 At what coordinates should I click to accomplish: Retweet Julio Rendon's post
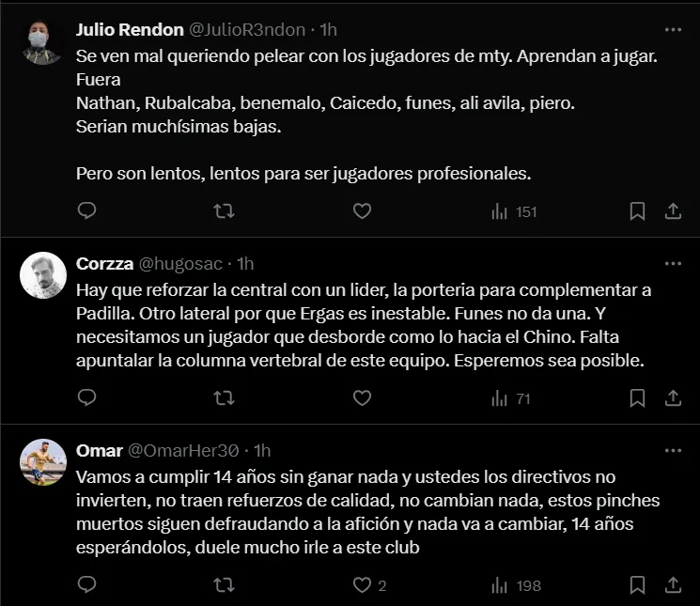pos(225,211)
